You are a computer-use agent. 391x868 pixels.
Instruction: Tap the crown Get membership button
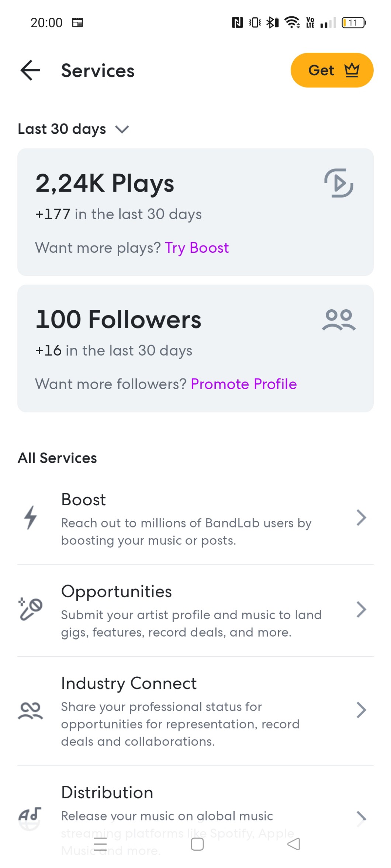tap(332, 70)
